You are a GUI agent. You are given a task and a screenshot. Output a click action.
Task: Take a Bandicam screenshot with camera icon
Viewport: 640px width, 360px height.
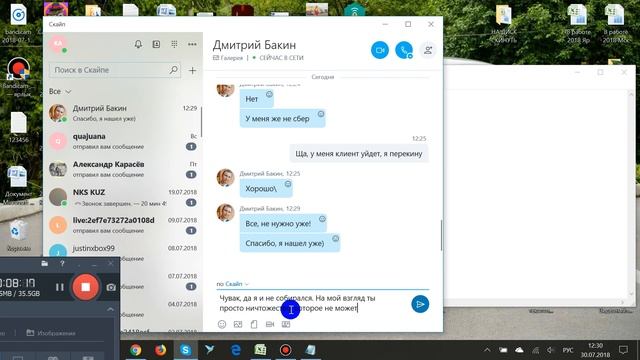coord(111,287)
